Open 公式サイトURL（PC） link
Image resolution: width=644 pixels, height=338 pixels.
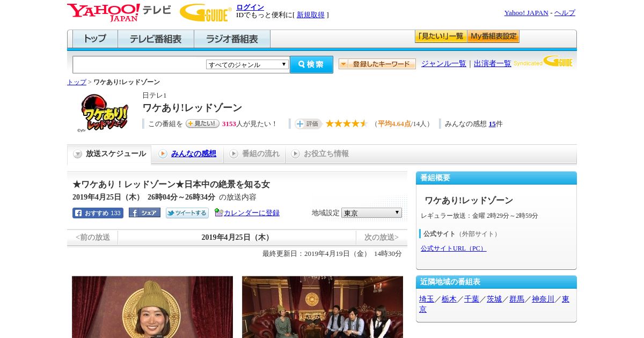[453, 248]
